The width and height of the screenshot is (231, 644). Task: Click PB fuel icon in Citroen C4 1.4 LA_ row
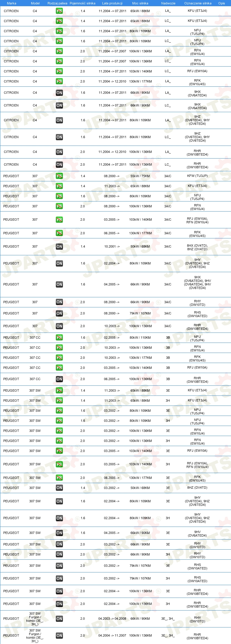(x=59, y=11)
